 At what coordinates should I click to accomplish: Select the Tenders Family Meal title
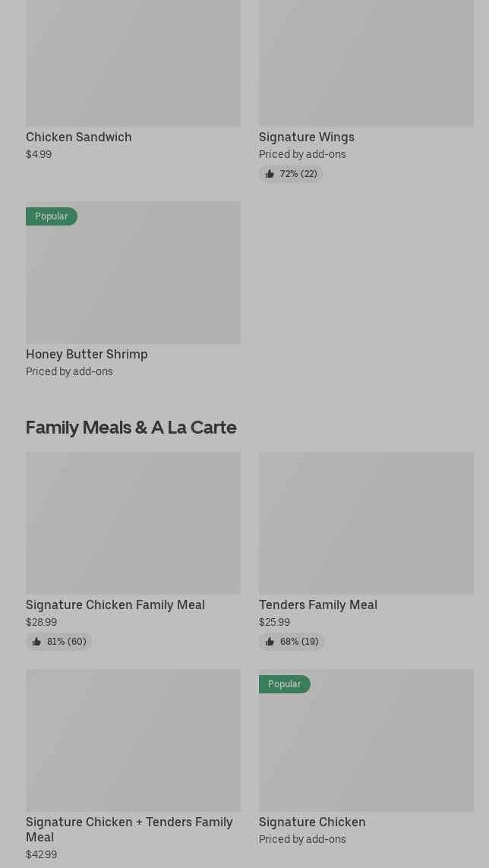click(x=318, y=604)
